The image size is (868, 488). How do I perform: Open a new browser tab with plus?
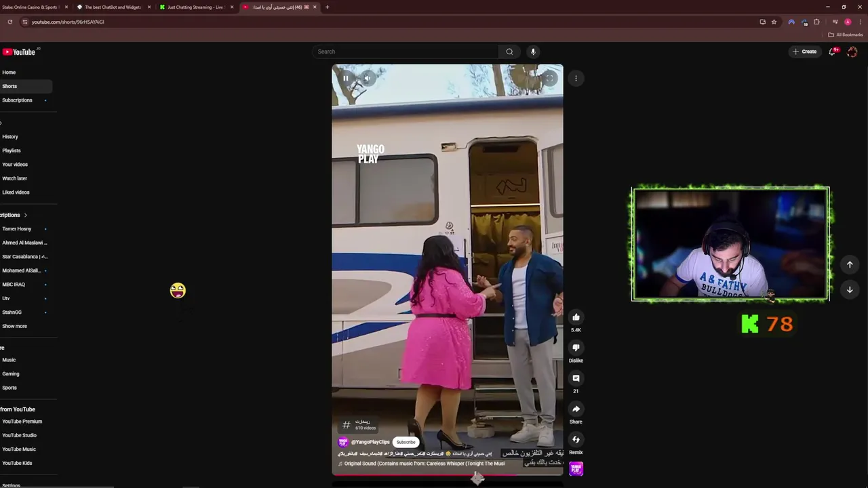click(327, 7)
